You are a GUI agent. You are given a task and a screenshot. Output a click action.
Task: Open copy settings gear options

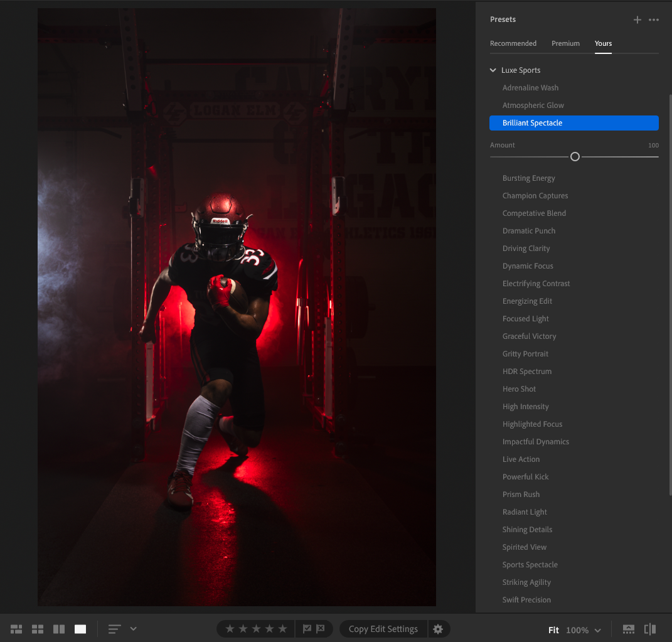(438, 629)
